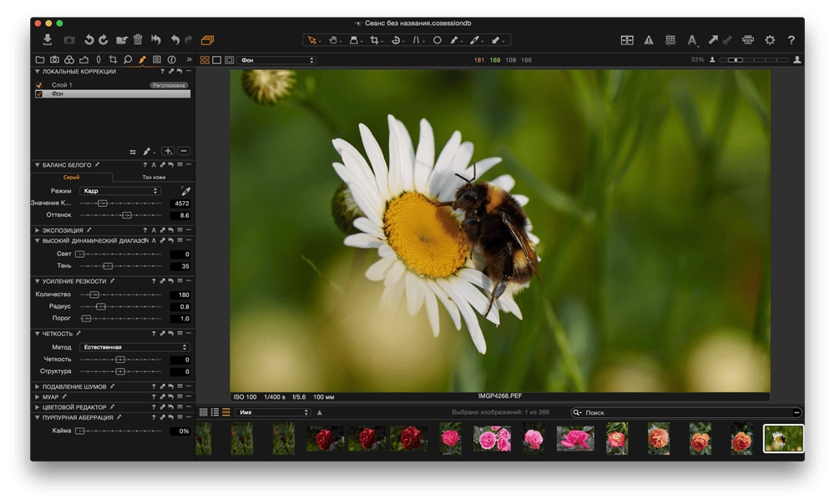Select the Pan hand tool
The image size is (835, 504).
(x=333, y=40)
